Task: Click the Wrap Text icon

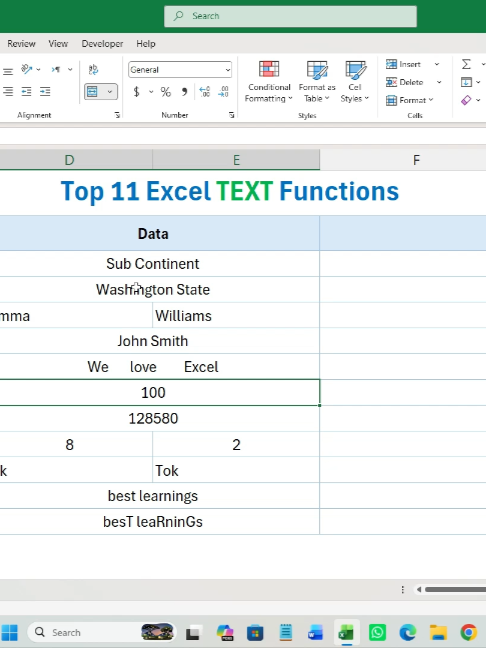Action: [x=93, y=69]
